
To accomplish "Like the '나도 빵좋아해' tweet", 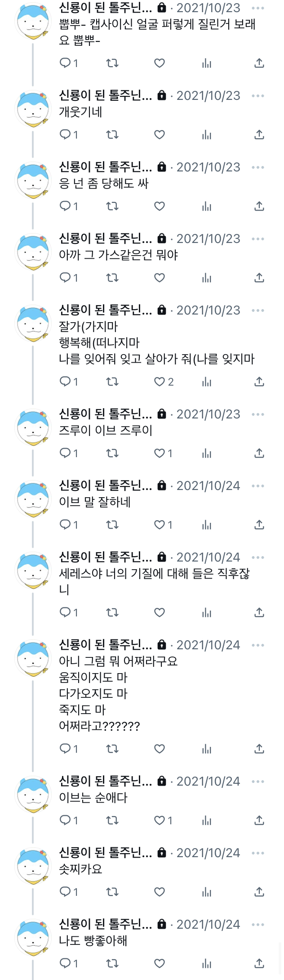I will (160, 963).
